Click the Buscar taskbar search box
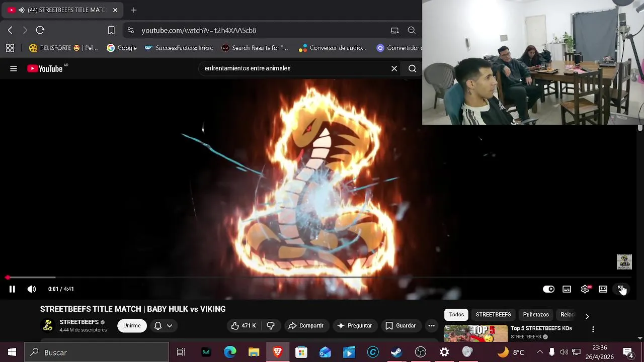The height and width of the screenshot is (362, 644). (97, 352)
